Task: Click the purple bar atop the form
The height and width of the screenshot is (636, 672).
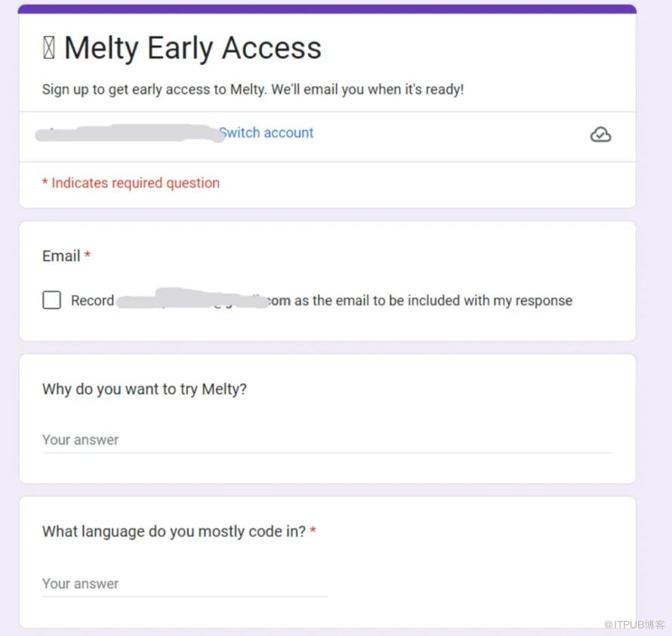Action: [x=327, y=9]
